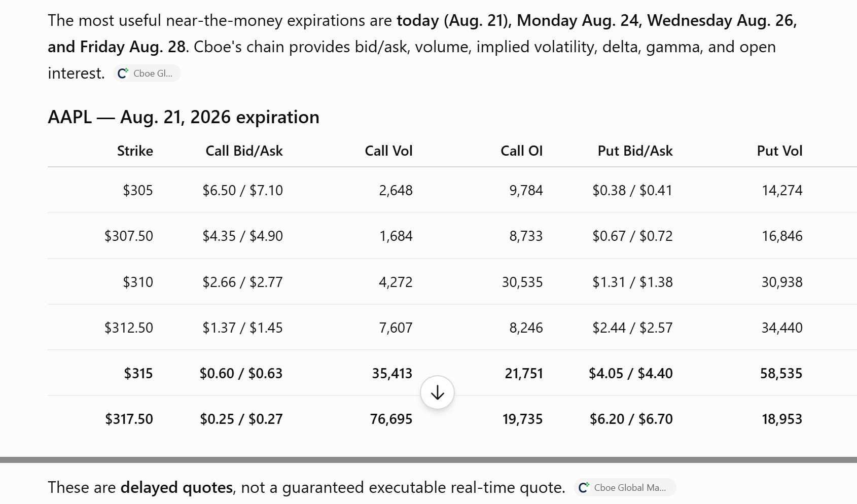
Task: Click the Cboe logo icon after delayed quotes sentence
Action: [584, 487]
